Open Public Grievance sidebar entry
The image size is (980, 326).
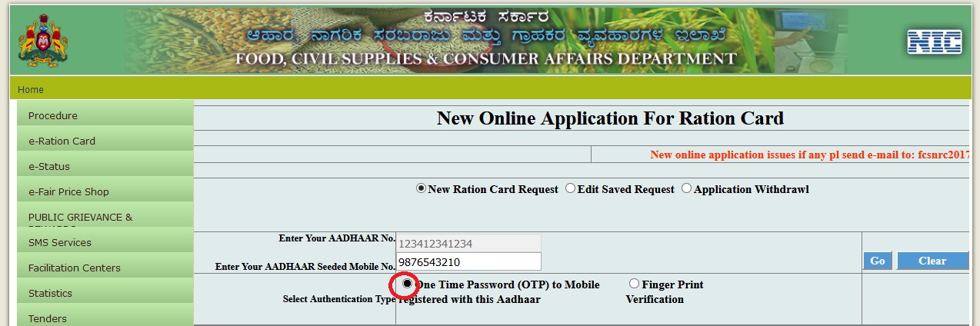(80, 217)
